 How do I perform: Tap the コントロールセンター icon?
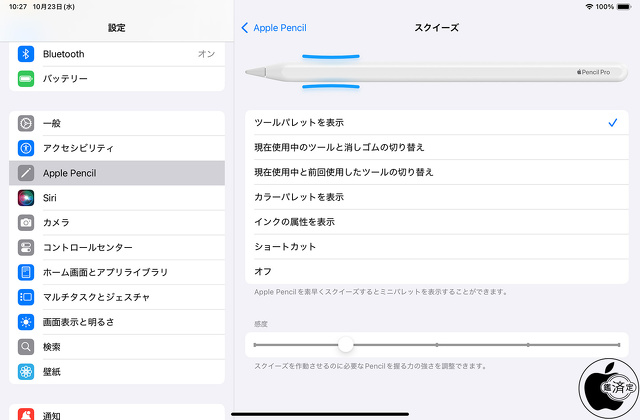point(26,248)
